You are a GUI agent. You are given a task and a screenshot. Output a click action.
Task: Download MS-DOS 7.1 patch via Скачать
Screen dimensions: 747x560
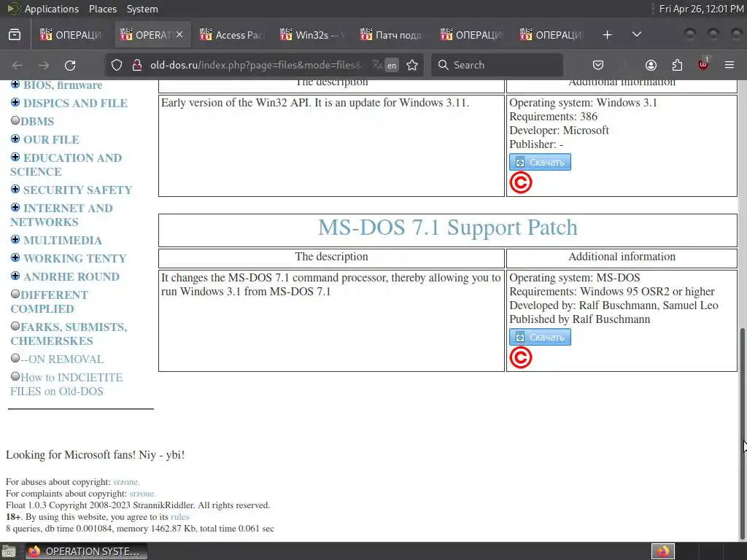540,337
